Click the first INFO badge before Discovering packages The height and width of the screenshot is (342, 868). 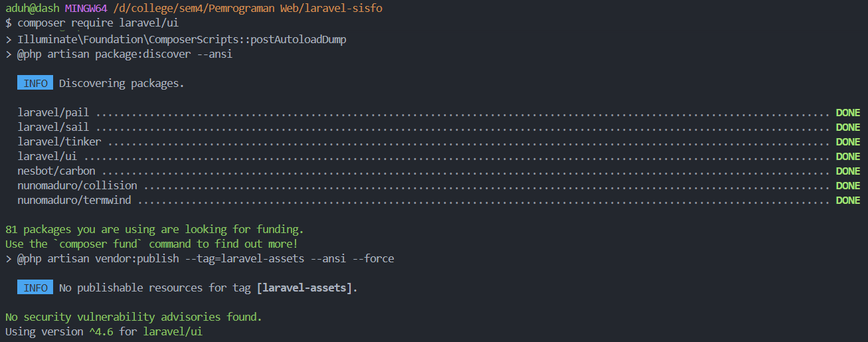[35, 83]
